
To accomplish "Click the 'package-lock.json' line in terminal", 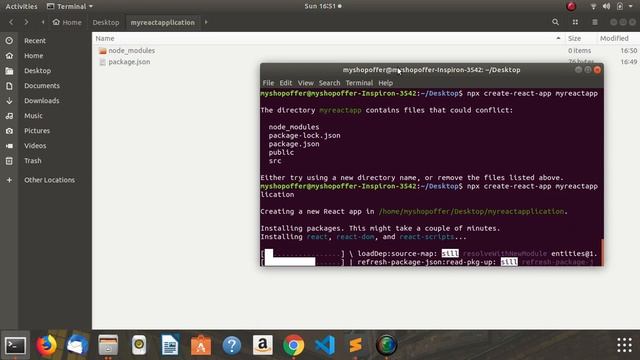I will 304,136.
